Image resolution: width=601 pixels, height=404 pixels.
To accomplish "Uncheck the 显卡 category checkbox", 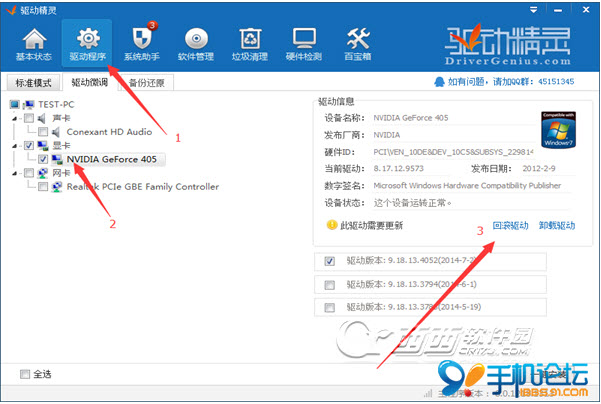I will [x=29, y=146].
